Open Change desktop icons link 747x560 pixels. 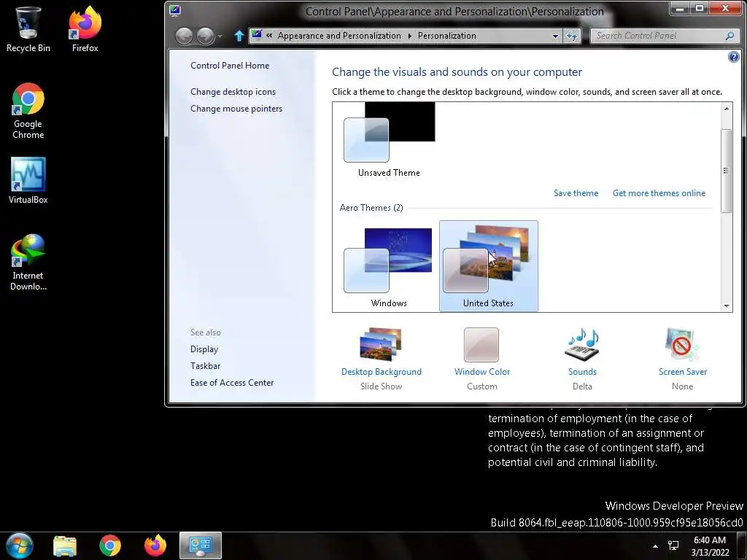[233, 92]
